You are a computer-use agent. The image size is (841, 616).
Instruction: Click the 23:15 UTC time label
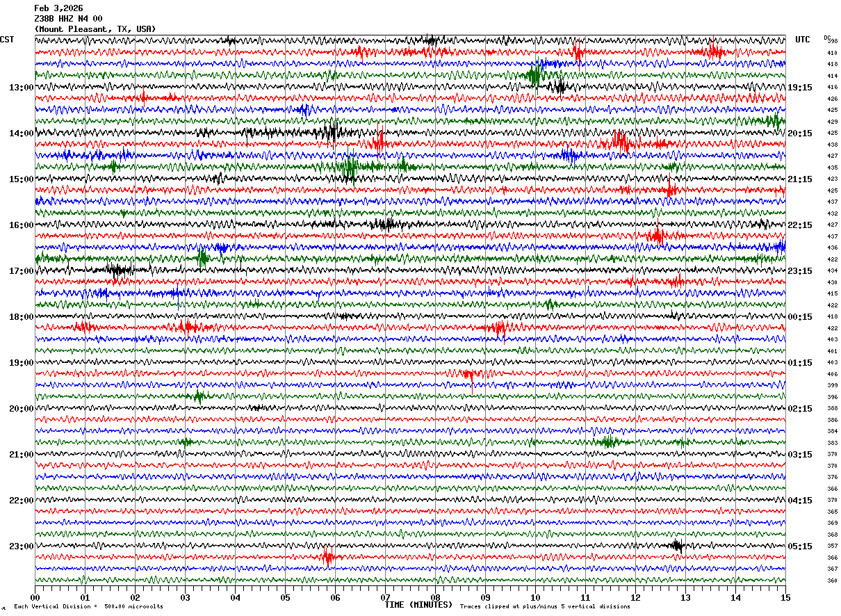pos(800,271)
